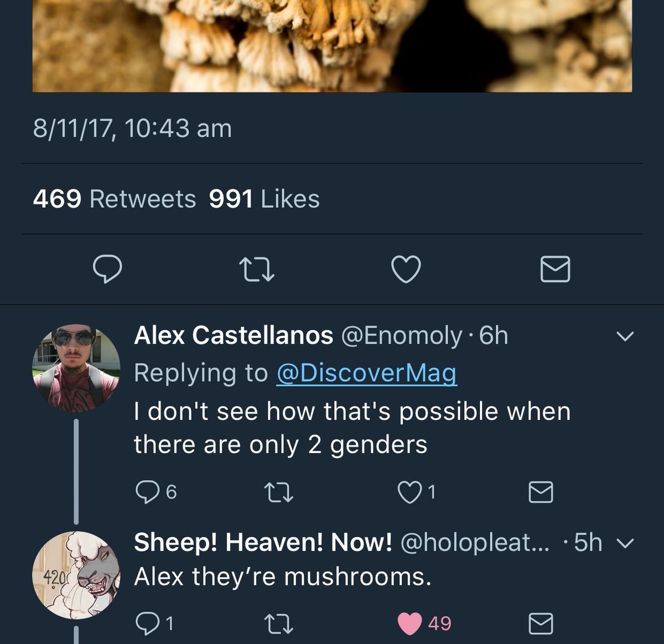Screen dimensions: 664x644
Task: Reply to Sheep! Heaven! Now! tweet
Action: 147,624
